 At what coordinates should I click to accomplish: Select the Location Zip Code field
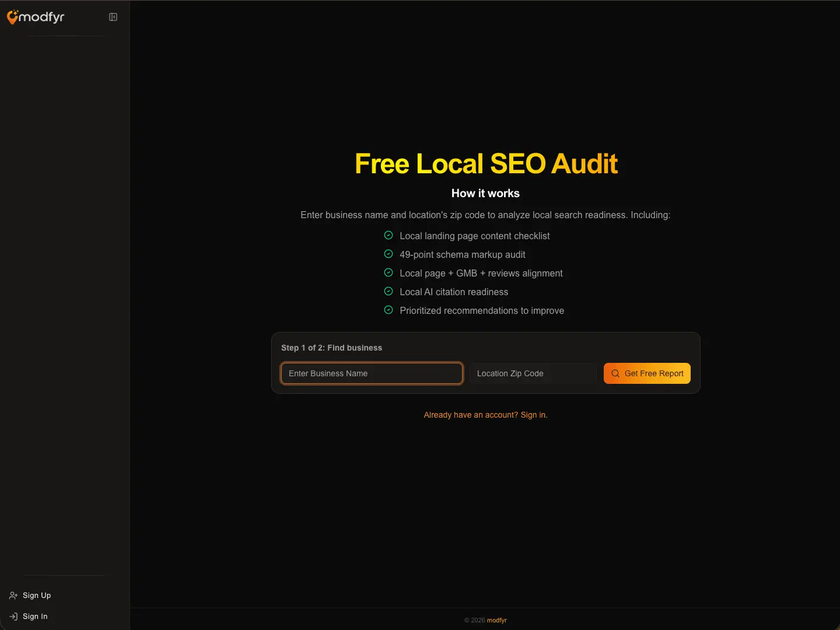point(533,373)
